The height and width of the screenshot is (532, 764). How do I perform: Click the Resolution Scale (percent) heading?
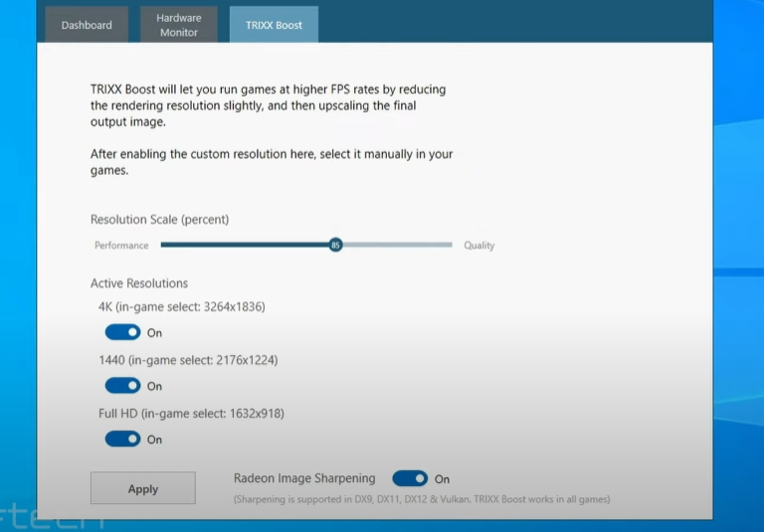tap(160, 220)
